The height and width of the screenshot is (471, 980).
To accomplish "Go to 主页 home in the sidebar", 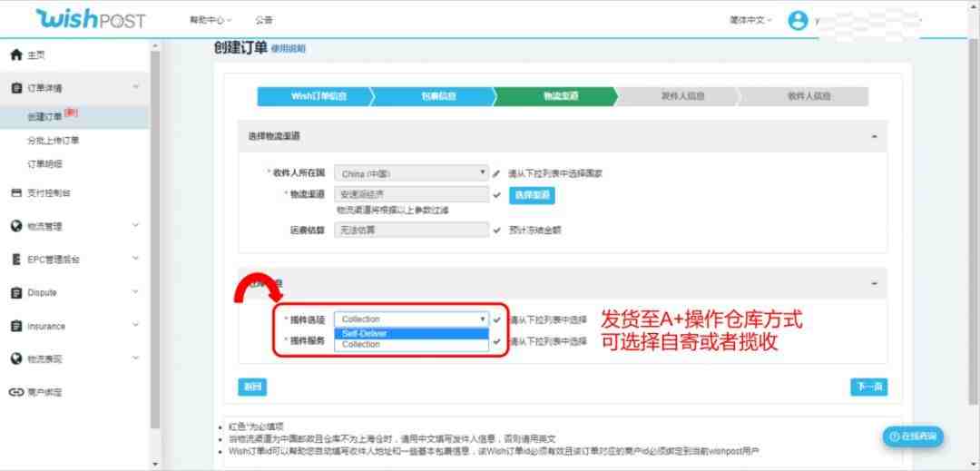I will point(36,55).
